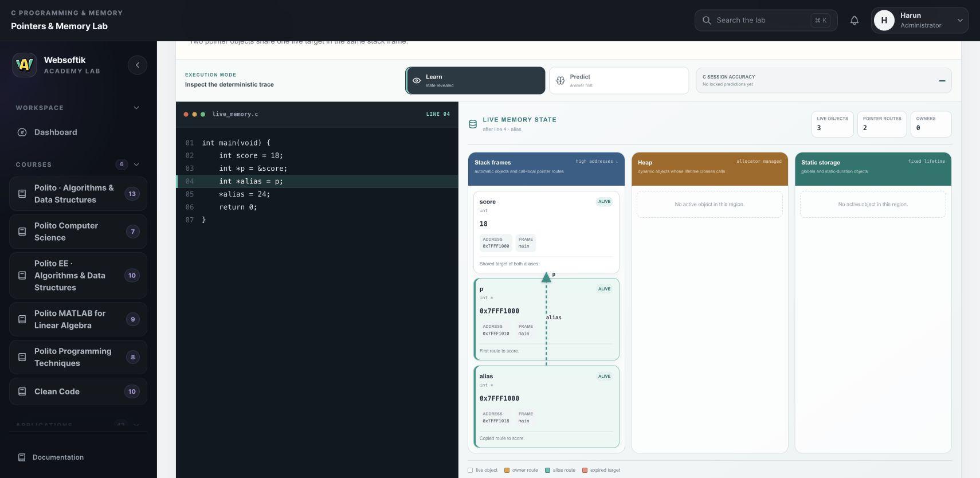Open Dashboard from the sidebar

(x=78, y=132)
